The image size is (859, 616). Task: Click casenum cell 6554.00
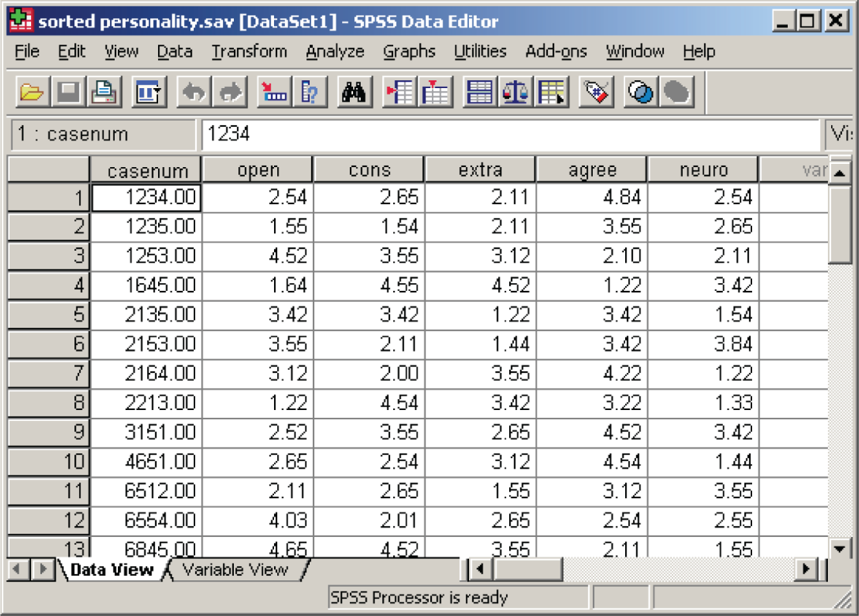[146, 521]
